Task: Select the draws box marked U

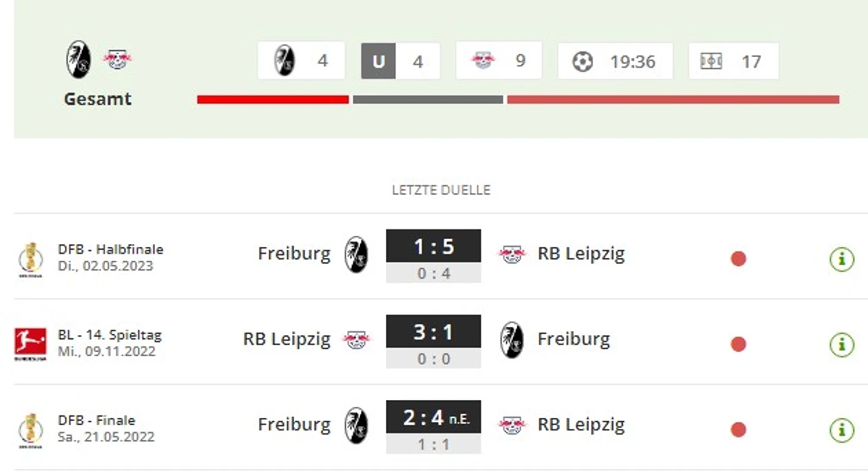Action: pos(401,61)
